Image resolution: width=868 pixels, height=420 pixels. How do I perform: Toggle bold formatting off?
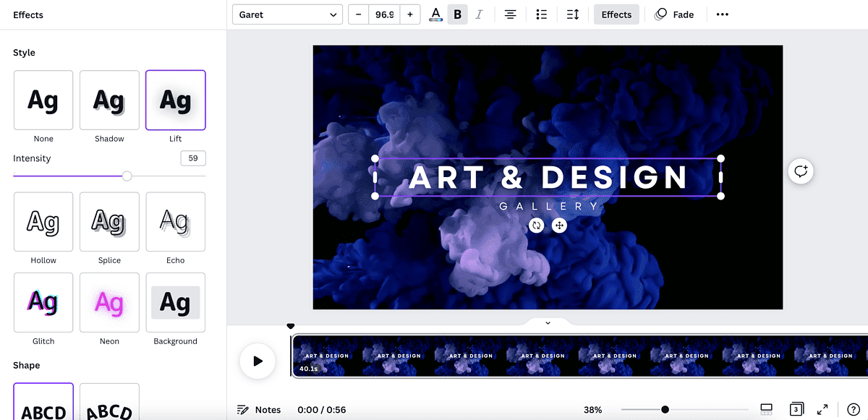click(457, 14)
